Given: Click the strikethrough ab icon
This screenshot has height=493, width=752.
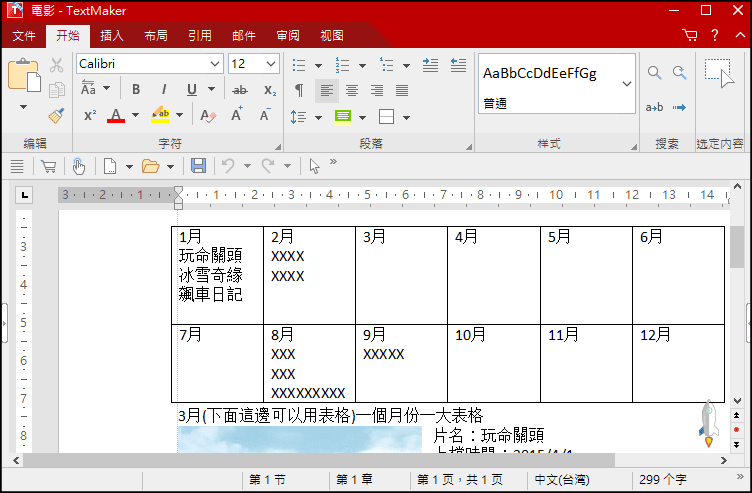Looking at the screenshot, I should click(239, 90).
